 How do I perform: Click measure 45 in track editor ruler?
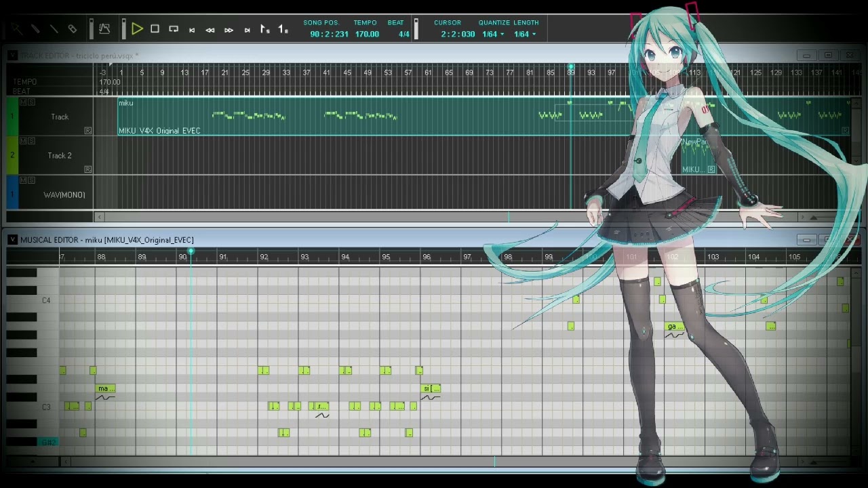tap(347, 73)
